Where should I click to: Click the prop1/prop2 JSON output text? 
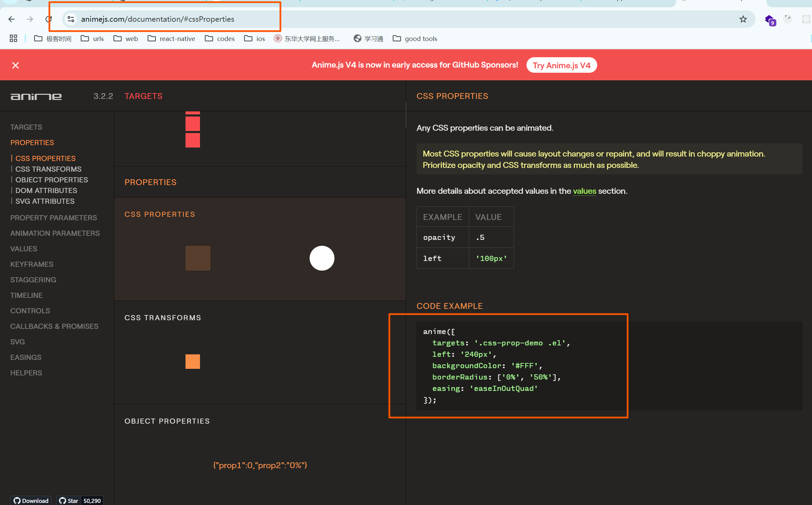click(260, 465)
